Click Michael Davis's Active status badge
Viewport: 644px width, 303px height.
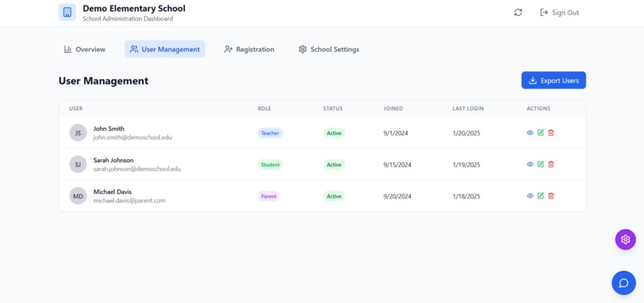point(334,197)
